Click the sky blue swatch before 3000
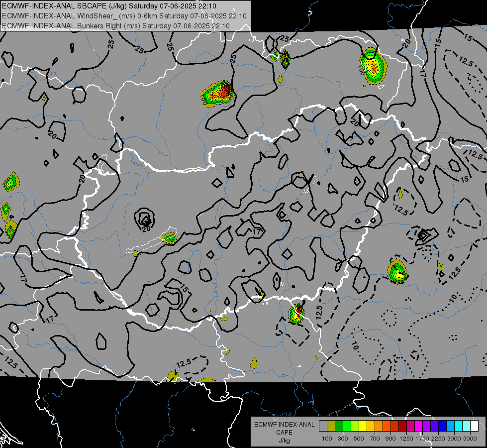The image size is (487, 448). tap(450, 426)
